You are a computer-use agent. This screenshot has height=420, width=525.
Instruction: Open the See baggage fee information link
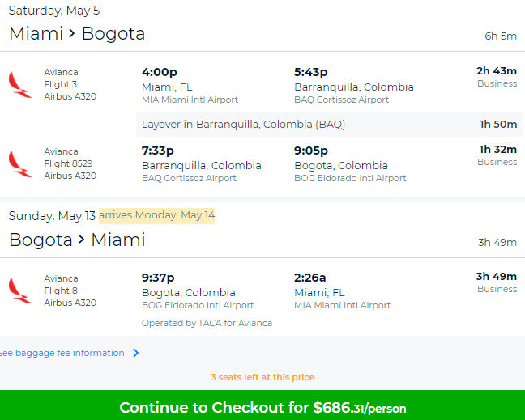tap(62, 353)
